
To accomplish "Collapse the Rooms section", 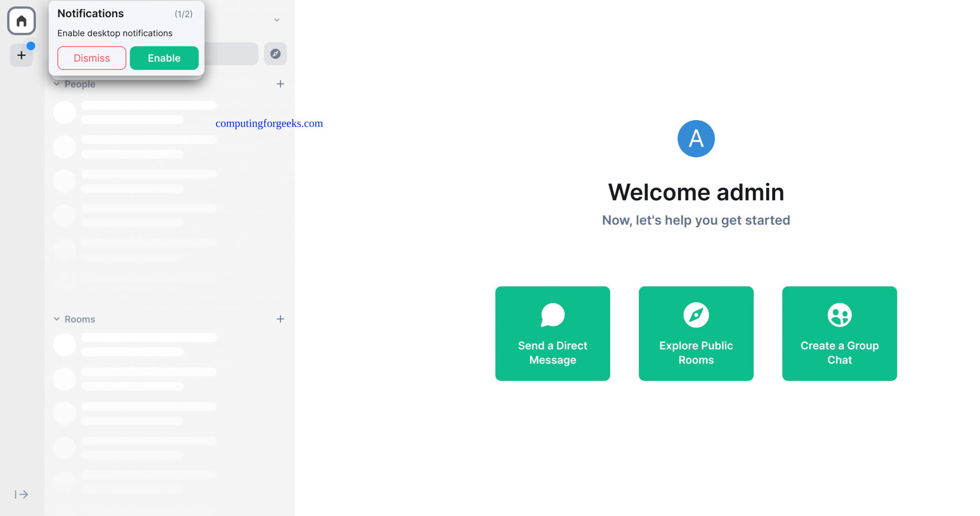I will [x=56, y=319].
